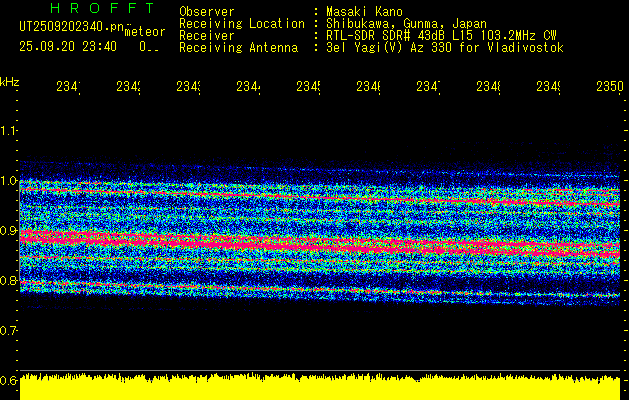Screen dimensions: 629x400
Task: Click the 2349 time axis marker
Action: (x=548, y=87)
